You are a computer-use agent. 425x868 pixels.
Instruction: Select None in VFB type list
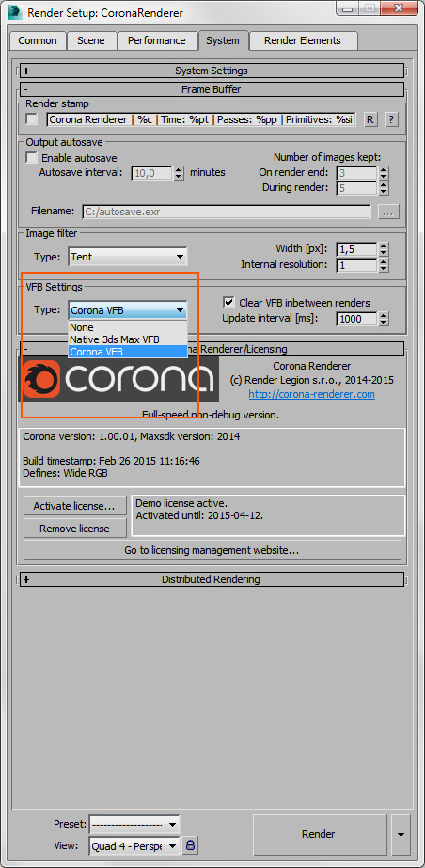point(128,327)
